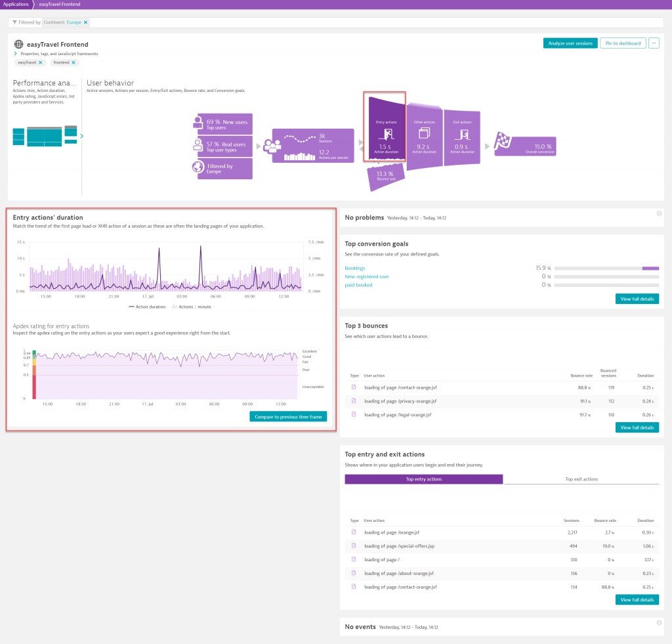Click the filter funnel icon
The image size is (672, 644).
(14, 22)
